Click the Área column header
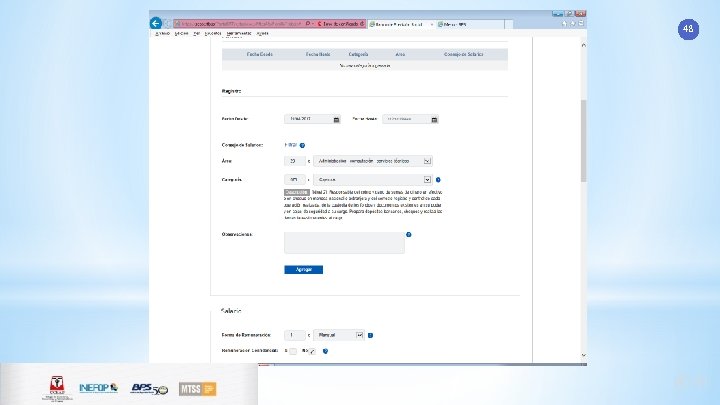Viewport: 720px width, 405px height. coord(400,54)
